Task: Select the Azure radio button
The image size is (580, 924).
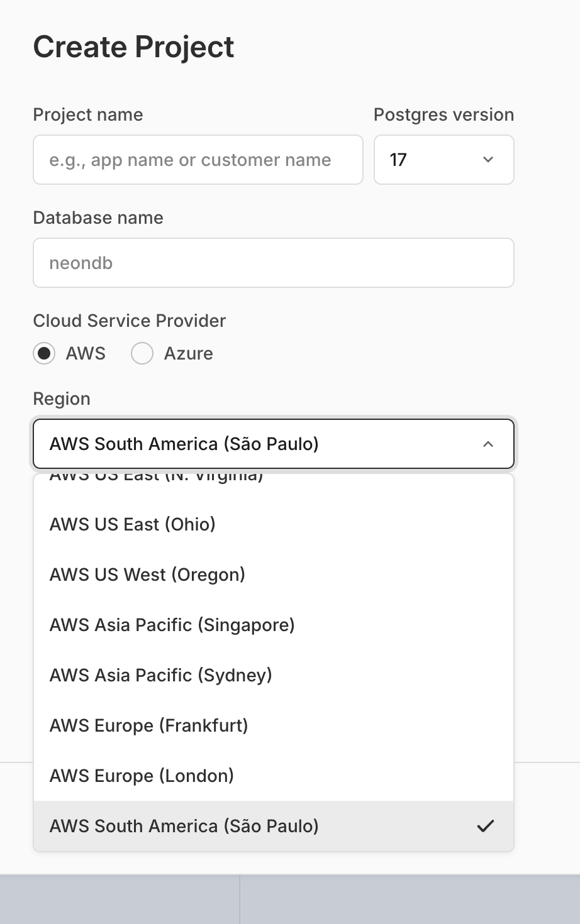Action: (142, 353)
